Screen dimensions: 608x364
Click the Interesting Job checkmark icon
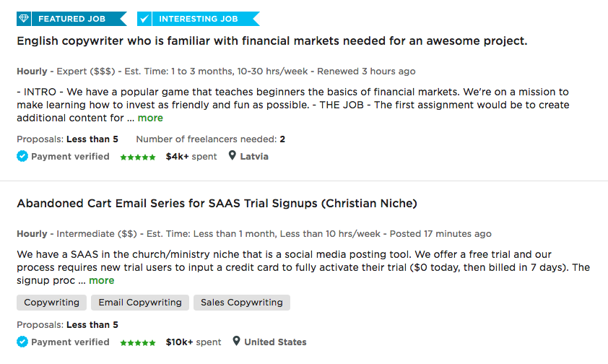(x=144, y=19)
